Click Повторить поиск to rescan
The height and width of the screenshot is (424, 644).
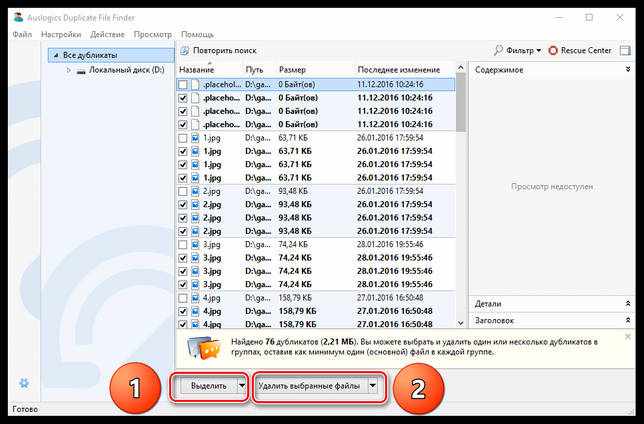(x=225, y=51)
